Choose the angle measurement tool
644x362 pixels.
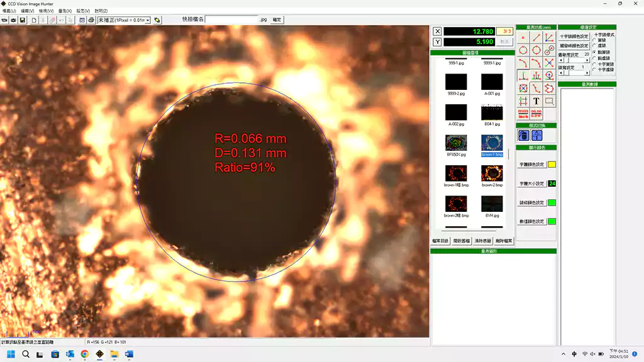coord(549,37)
